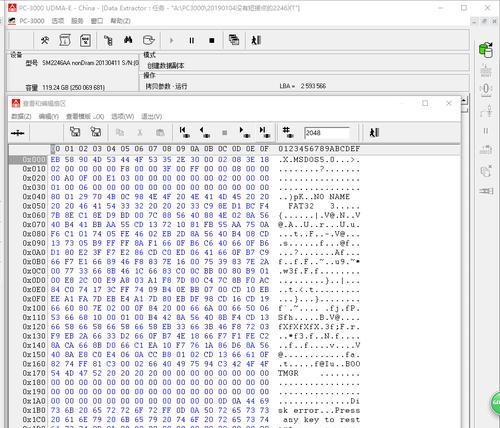Pause the running copy task
500x428 pixels.
tap(192, 41)
